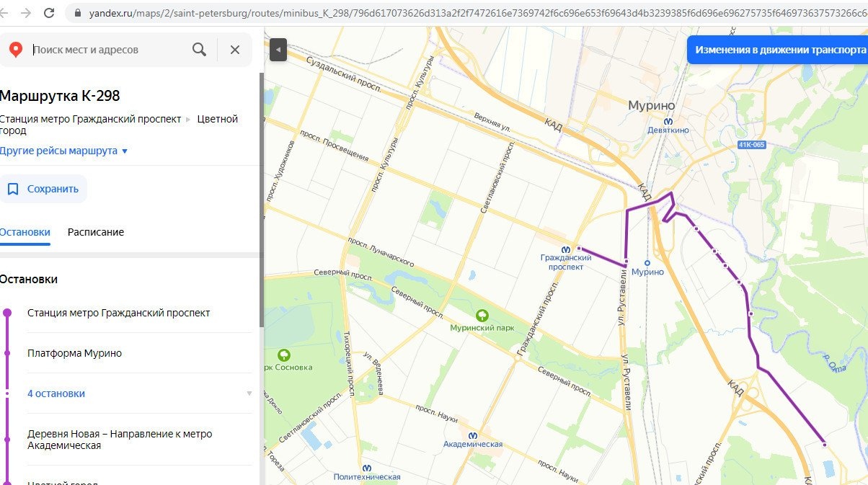Click the Сосновка park tree icon
The height and width of the screenshot is (485, 868).
pyautogui.click(x=284, y=355)
